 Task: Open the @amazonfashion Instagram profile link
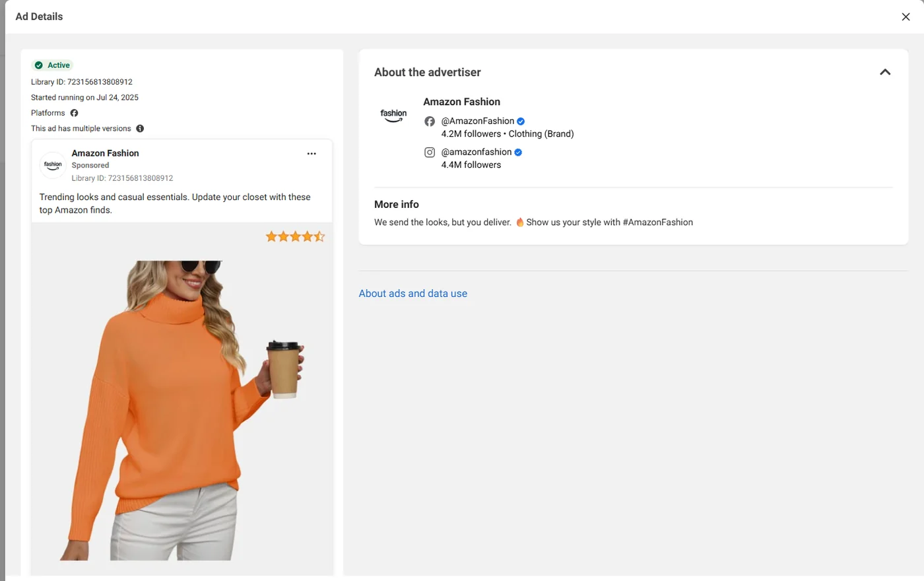tap(477, 153)
